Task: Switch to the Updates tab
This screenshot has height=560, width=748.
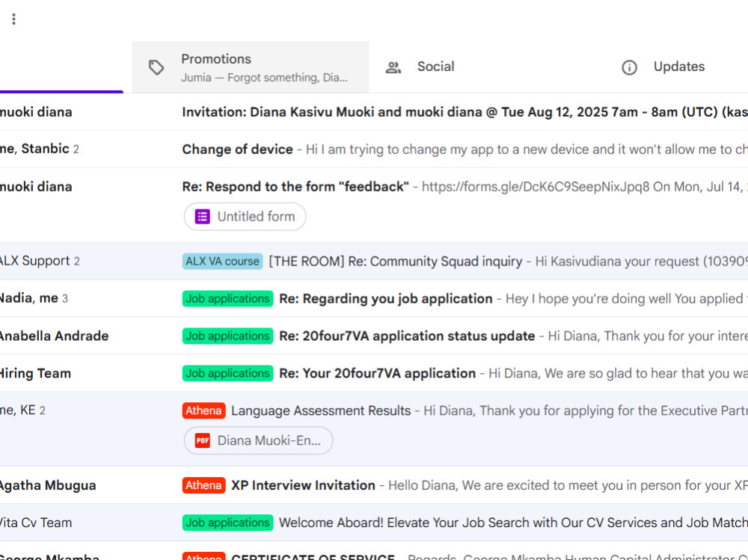Action: click(678, 67)
